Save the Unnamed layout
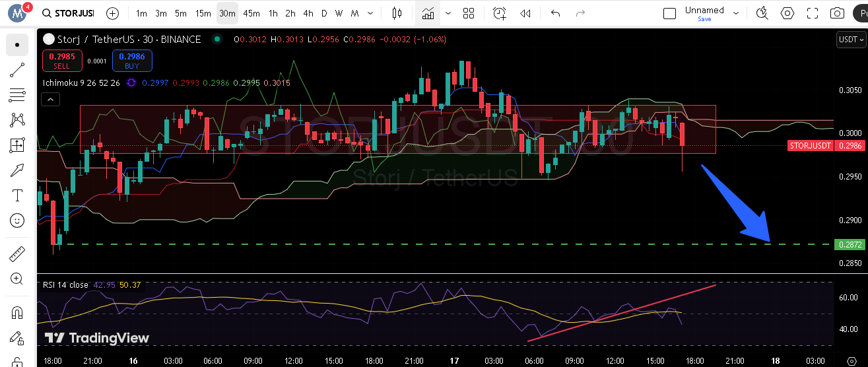The image size is (868, 367). pos(704,19)
